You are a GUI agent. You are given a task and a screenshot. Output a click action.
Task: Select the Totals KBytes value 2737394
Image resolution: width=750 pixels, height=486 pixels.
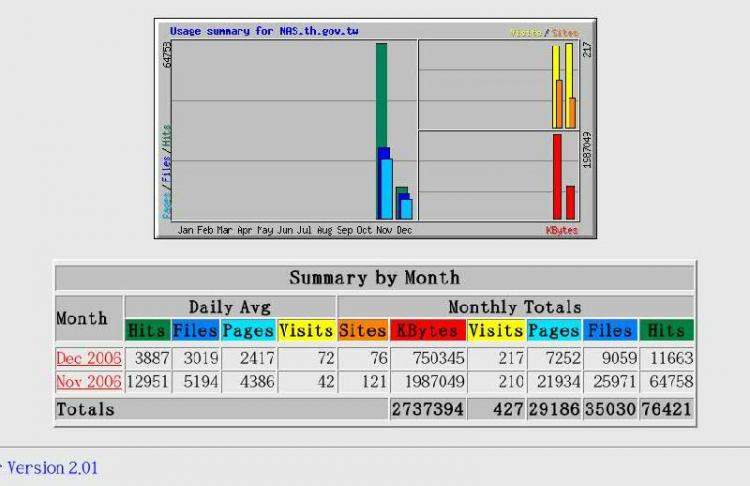pyautogui.click(x=427, y=409)
